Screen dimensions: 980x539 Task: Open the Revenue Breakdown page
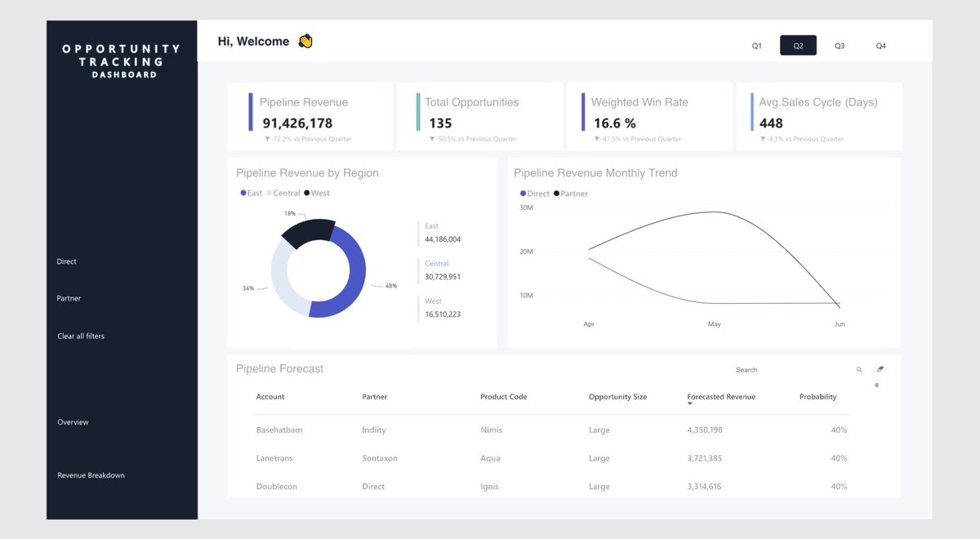(x=91, y=475)
